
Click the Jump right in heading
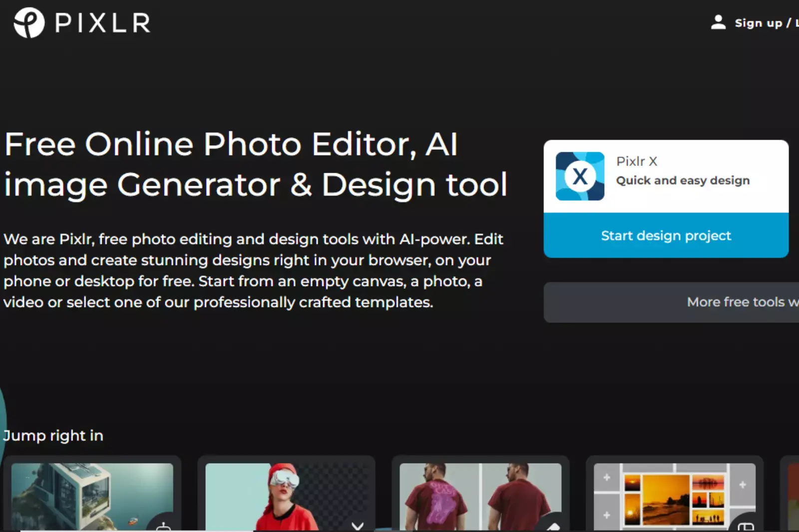(53, 435)
